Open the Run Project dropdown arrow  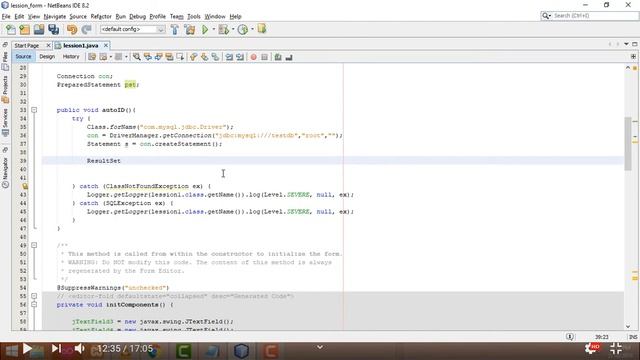pyautogui.click(x=213, y=29)
